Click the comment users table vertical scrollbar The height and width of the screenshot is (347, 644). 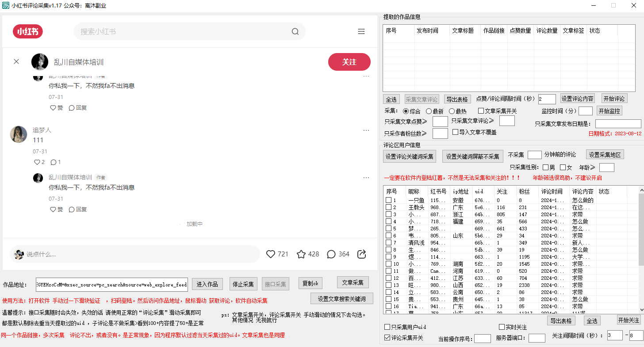(641, 250)
